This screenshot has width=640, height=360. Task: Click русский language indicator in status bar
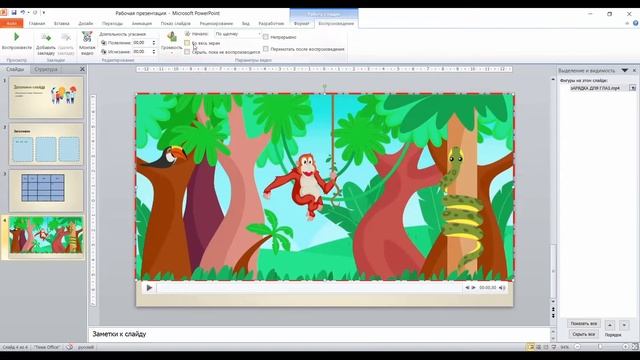(x=86, y=347)
